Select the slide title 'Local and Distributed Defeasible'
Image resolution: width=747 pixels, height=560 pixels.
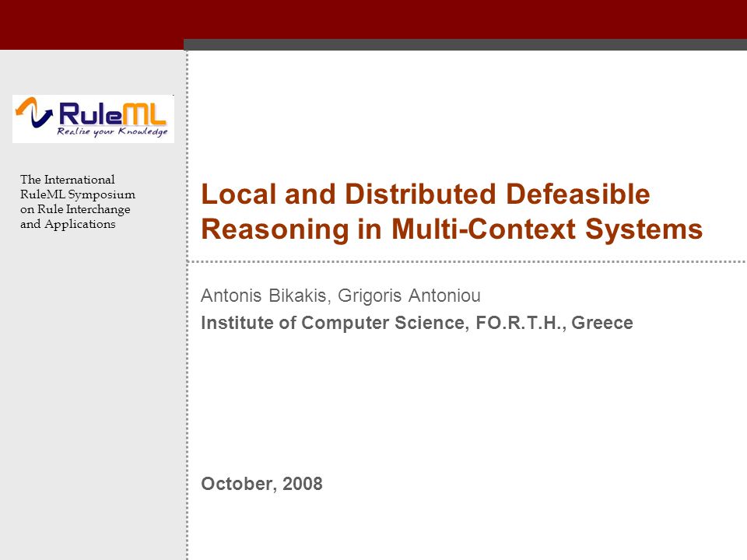click(x=426, y=194)
